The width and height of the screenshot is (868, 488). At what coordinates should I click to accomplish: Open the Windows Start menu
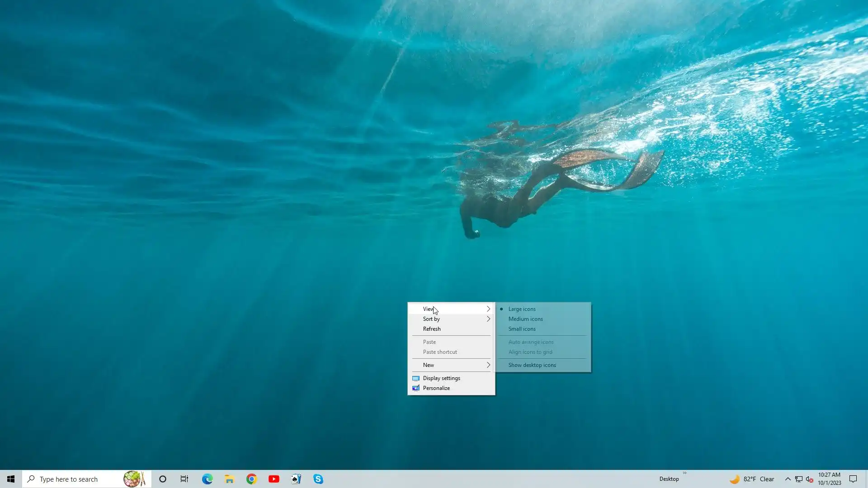(x=11, y=479)
